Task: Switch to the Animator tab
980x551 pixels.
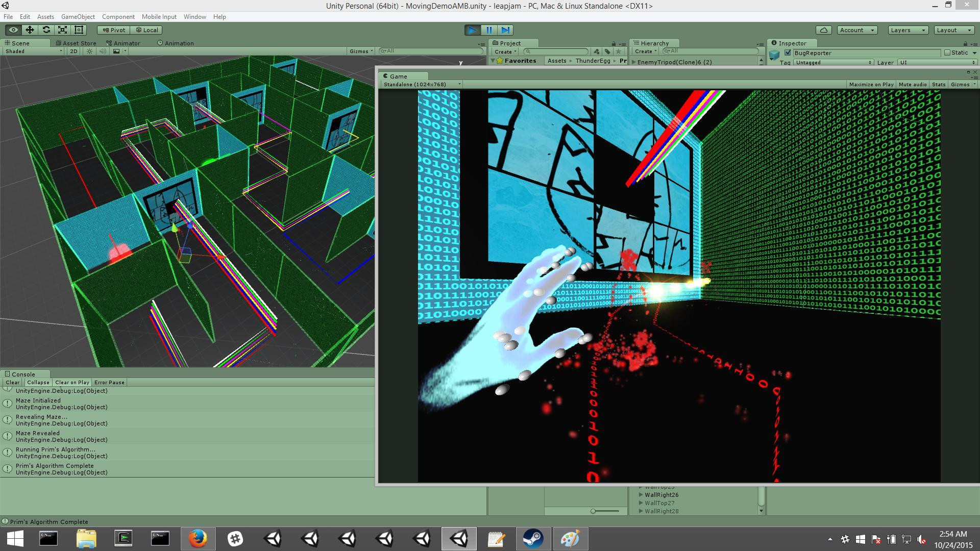Action: pos(123,43)
